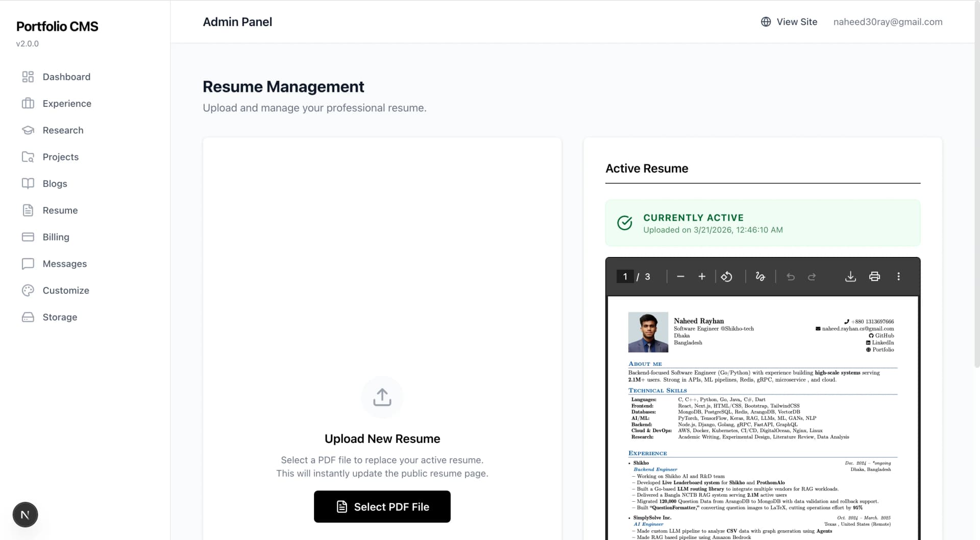The height and width of the screenshot is (540, 980).
Task: Zoom in on the resume preview
Action: click(702, 276)
